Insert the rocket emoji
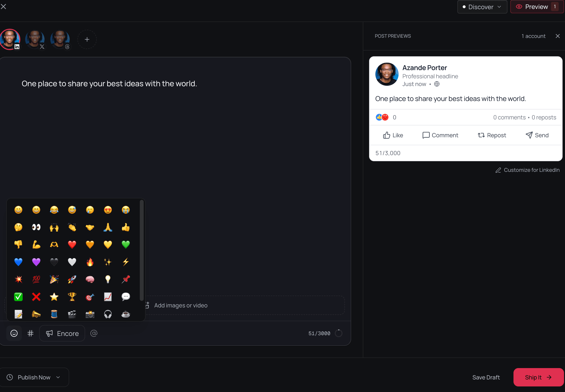 pos(72,279)
